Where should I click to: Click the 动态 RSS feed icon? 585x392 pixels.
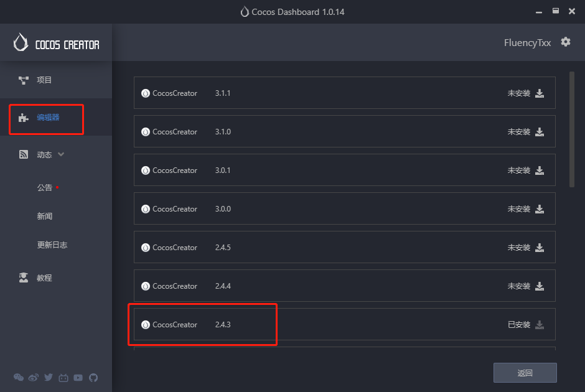(24, 154)
